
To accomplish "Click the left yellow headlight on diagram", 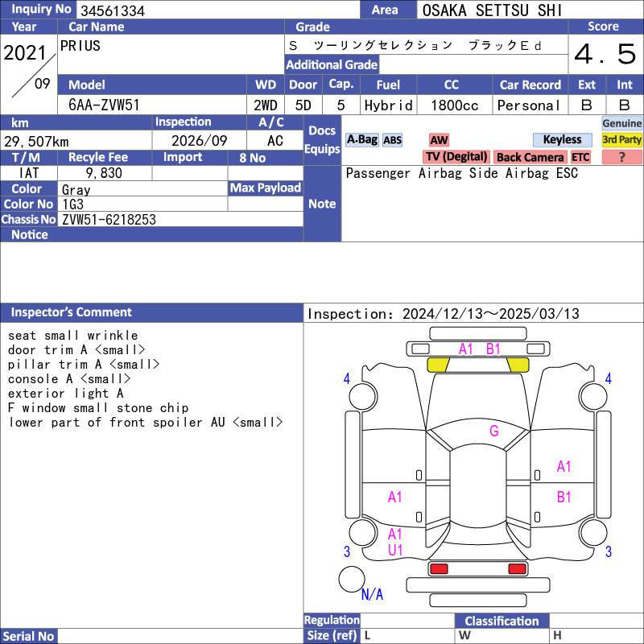I will pos(438,365).
